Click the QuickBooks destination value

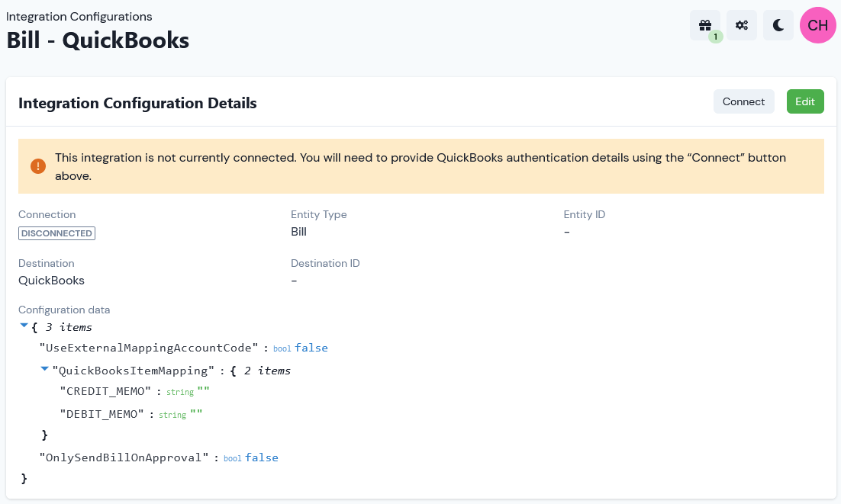pyautogui.click(x=51, y=280)
